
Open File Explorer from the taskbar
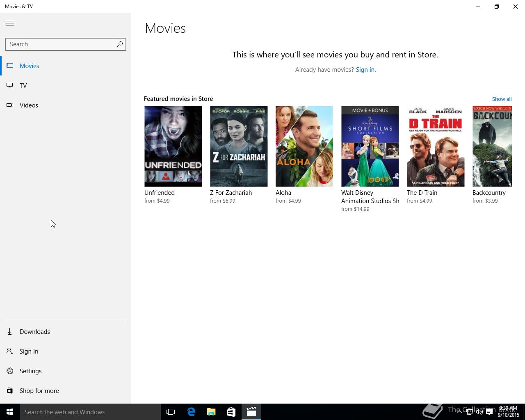click(x=211, y=412)
